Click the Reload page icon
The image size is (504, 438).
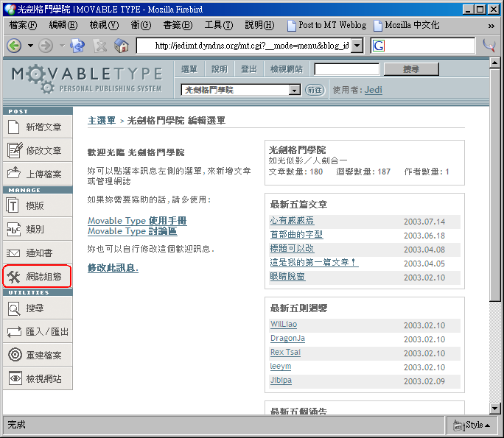click(x=77, y=46)
